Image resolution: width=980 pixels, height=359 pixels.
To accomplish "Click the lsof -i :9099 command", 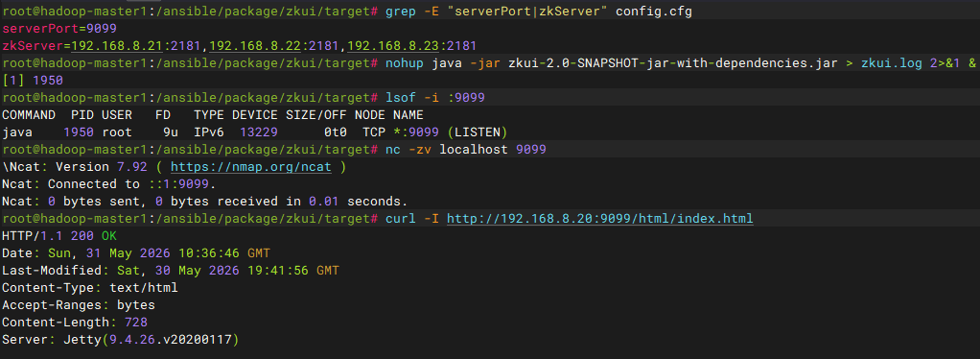I will point(434,98).
